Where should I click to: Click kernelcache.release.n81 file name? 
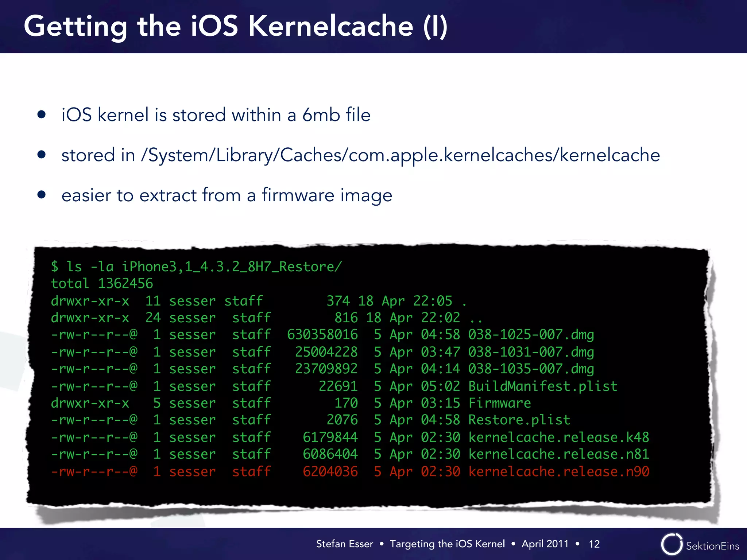pyautogui.click(x=559, y=454)
